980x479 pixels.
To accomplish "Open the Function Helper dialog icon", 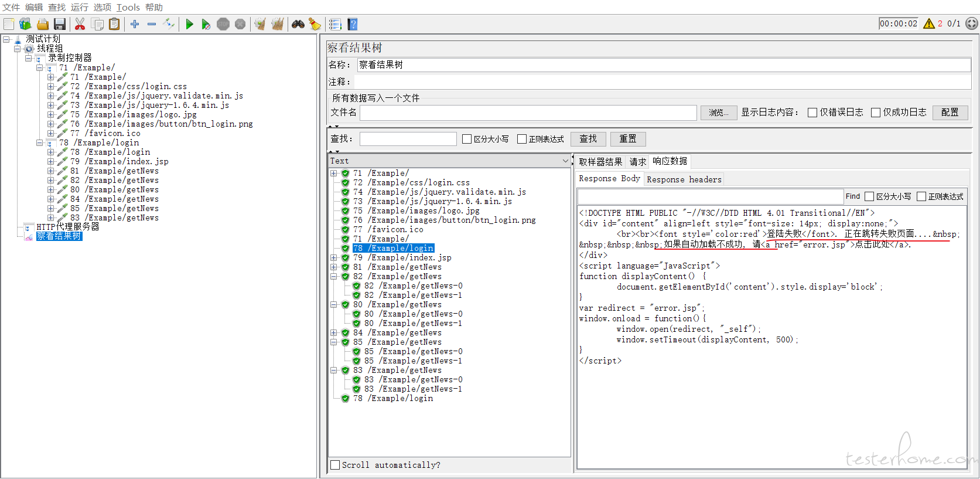I will click(x=335, y=24).
